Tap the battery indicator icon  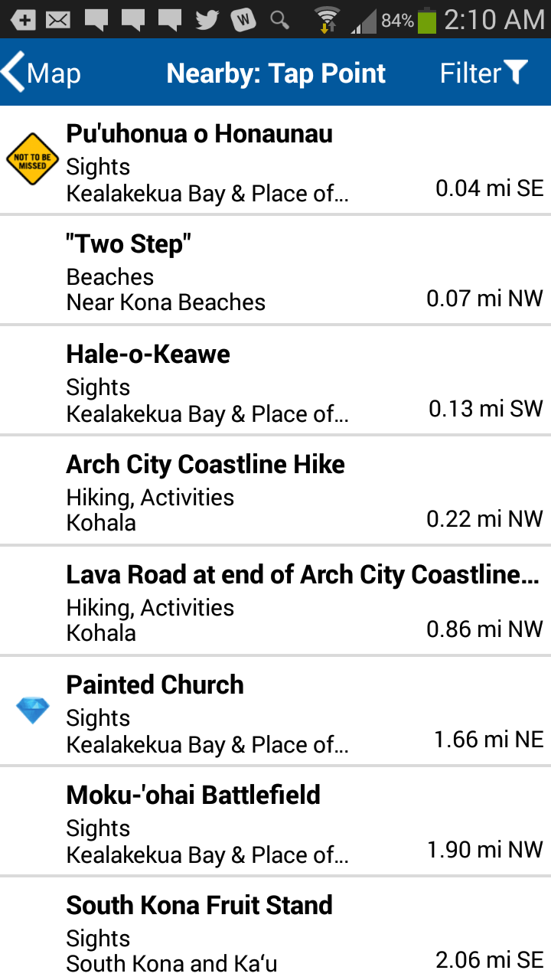point(427,19)
